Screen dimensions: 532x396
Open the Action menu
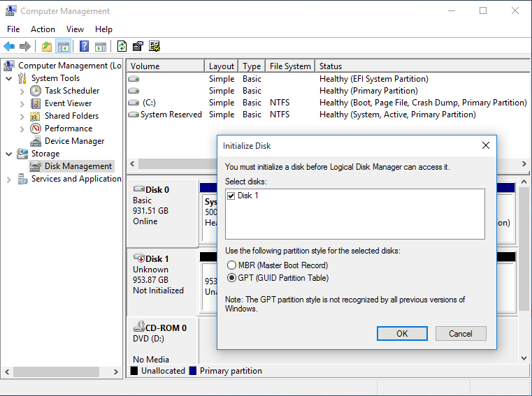click(43, 29)
